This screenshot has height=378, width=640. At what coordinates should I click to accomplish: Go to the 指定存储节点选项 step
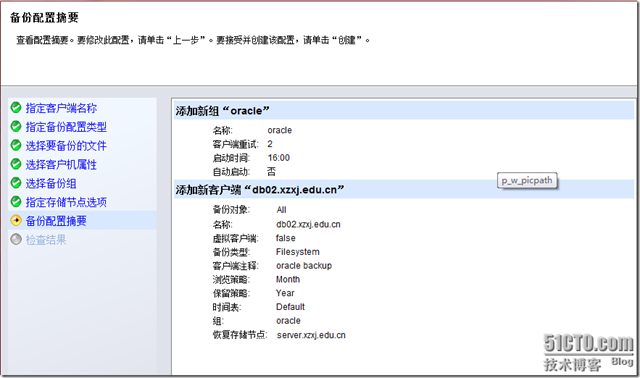point(66,202)
